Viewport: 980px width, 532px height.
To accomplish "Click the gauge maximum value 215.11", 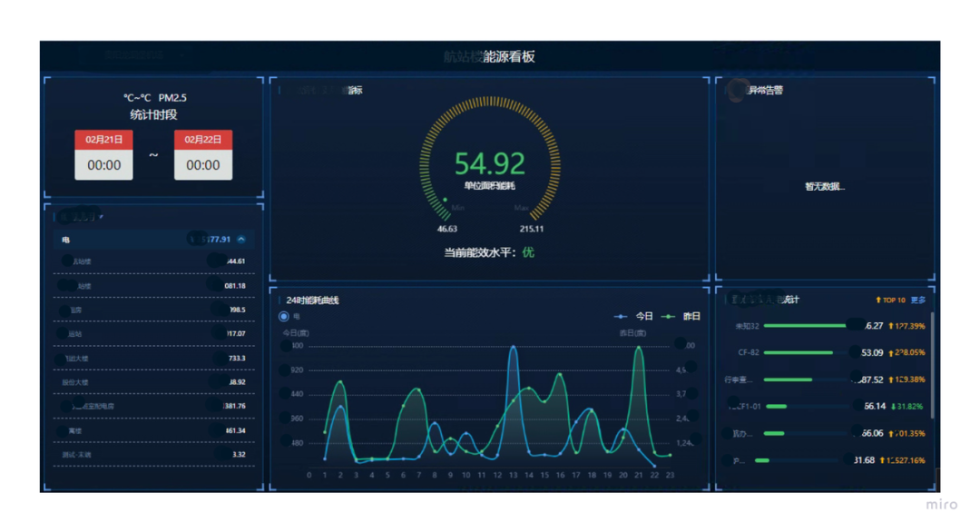I will 531,229.
